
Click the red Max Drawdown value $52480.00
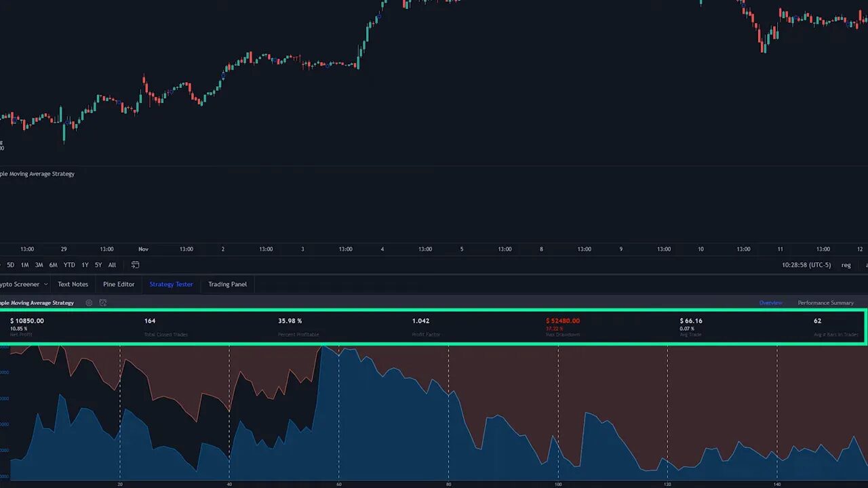pos(563,321)
